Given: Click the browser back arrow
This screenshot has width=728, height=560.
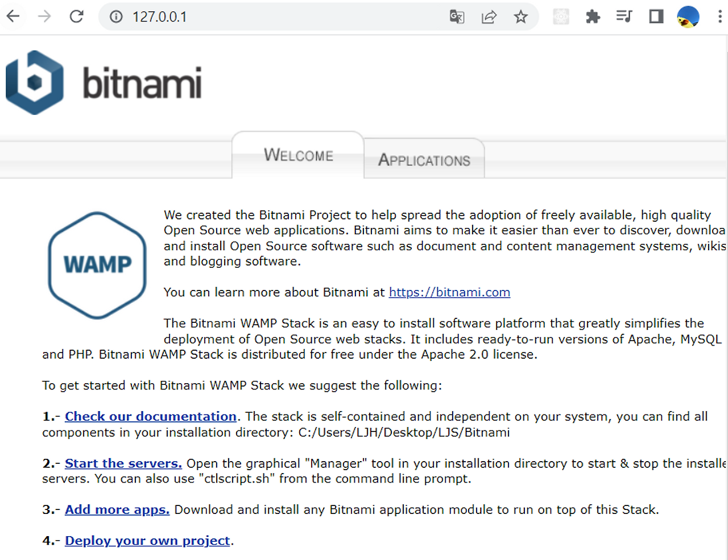Looking at the screenshot, I should point(13,16).
